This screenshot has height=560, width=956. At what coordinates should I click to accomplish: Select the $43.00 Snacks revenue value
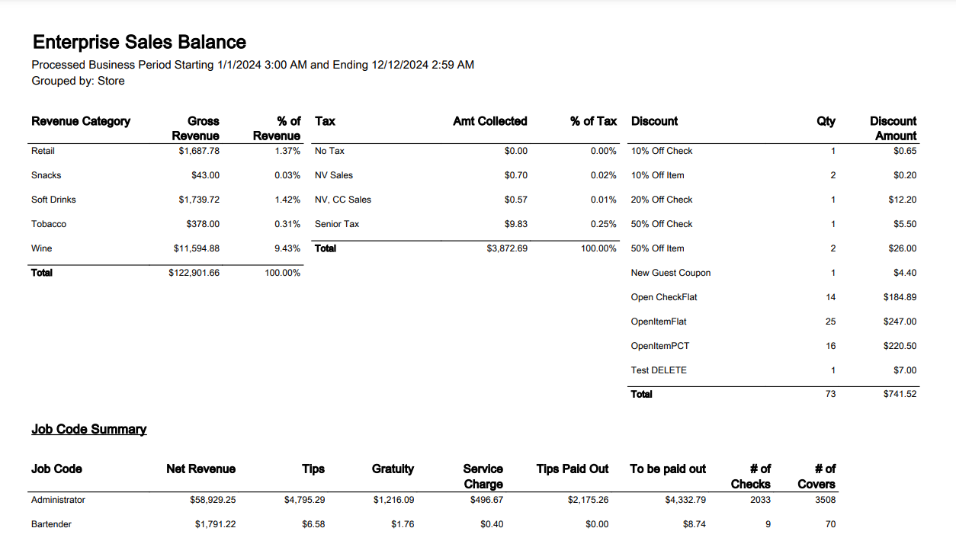(x=206, y=175)
